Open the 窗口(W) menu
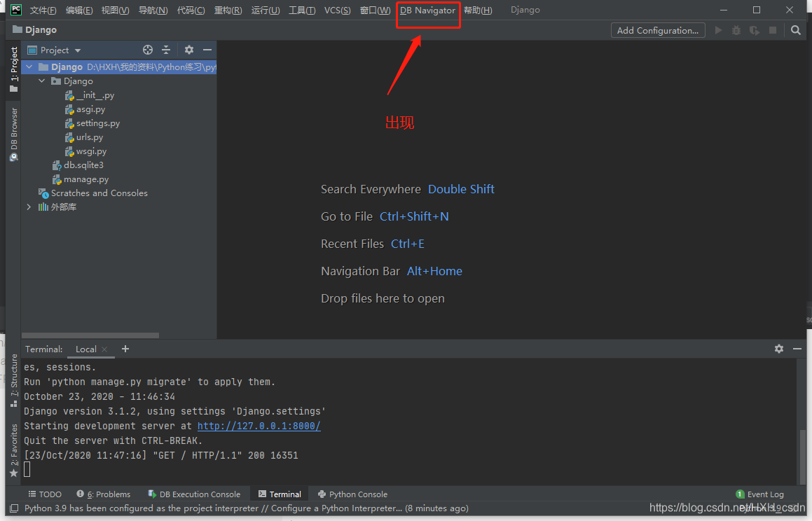Viewport: 812px width, 521px height. [375, 11]
